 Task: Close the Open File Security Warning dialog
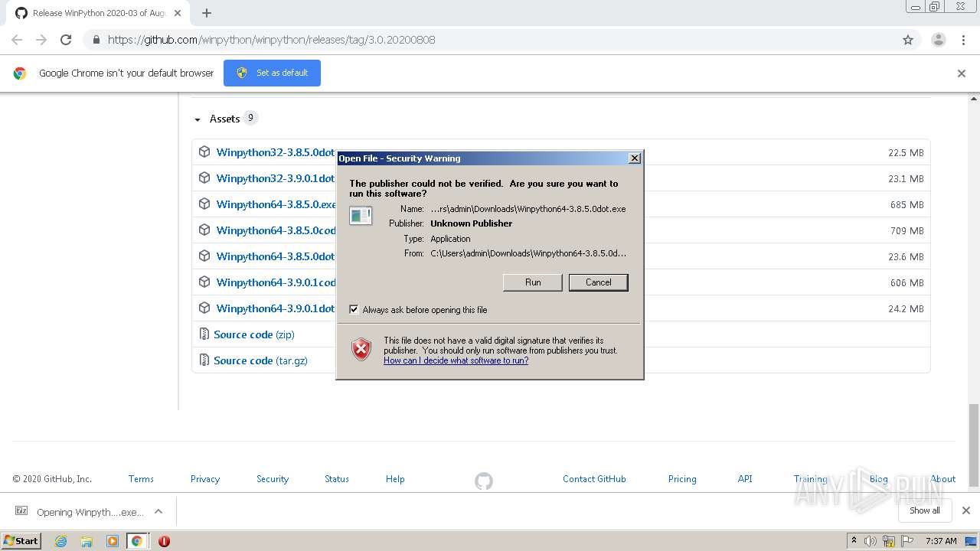634,158
